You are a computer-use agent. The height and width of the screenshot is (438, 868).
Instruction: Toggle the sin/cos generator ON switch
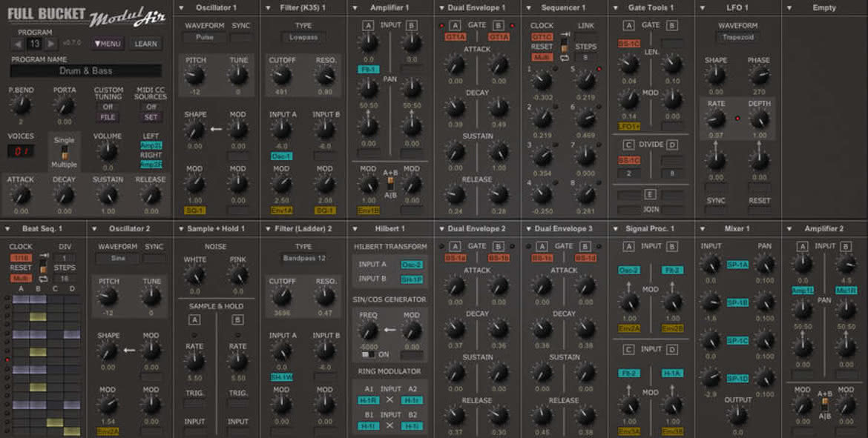[x=368, y=354]
